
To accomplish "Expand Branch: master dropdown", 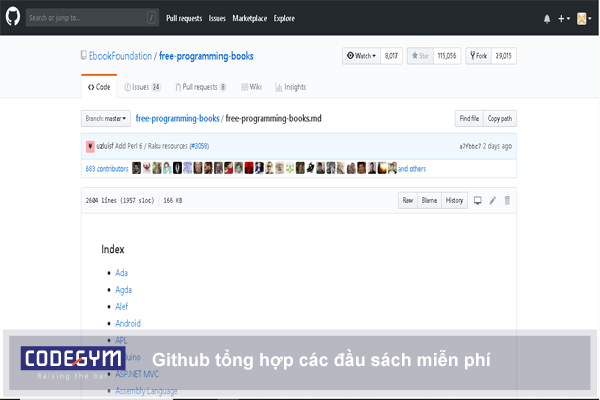I will click(106, 118).
